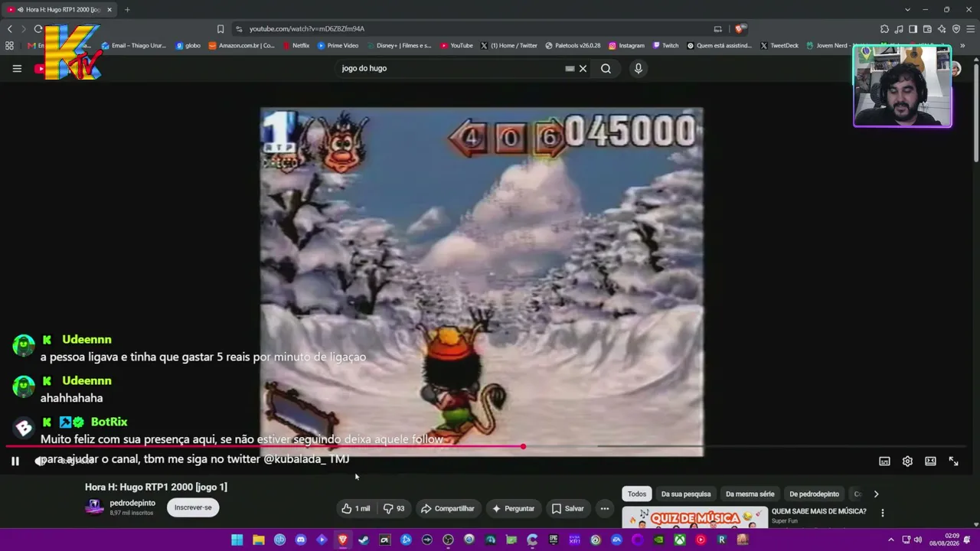Open the globo bookmark

point(188,45)
